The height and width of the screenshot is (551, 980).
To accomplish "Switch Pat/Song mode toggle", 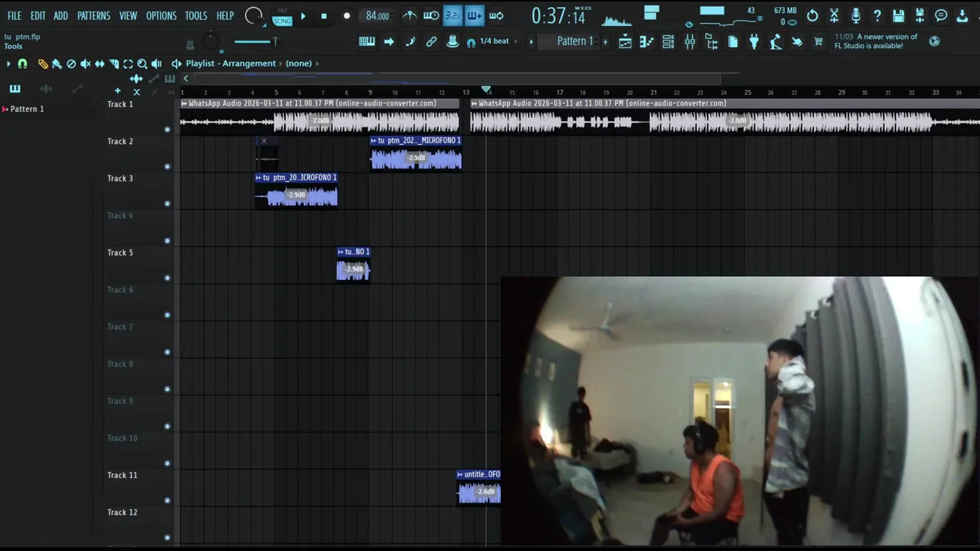I will click(x=283, y=16).
